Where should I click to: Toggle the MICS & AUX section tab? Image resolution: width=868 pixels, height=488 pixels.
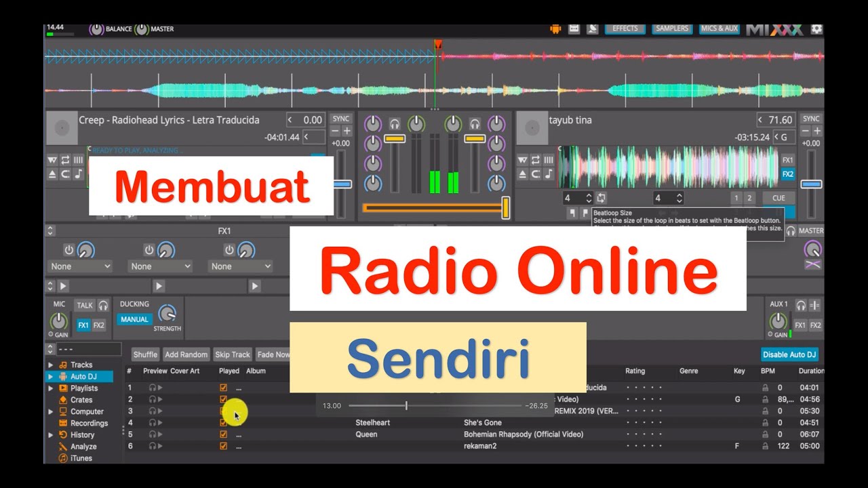click(719, 28)
